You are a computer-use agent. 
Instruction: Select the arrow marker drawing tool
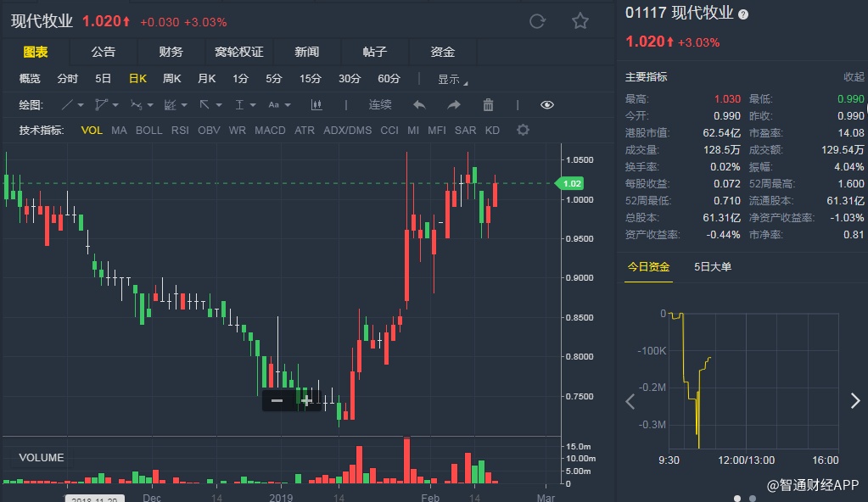204,104
